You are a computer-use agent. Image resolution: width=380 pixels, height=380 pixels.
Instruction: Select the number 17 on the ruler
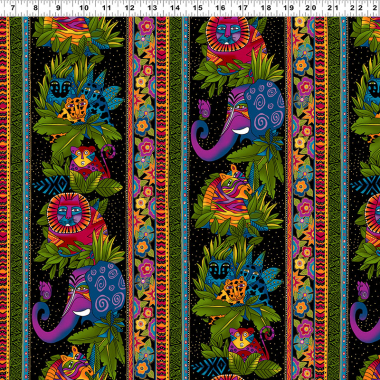pyautogui.click(x=243, y=8)
